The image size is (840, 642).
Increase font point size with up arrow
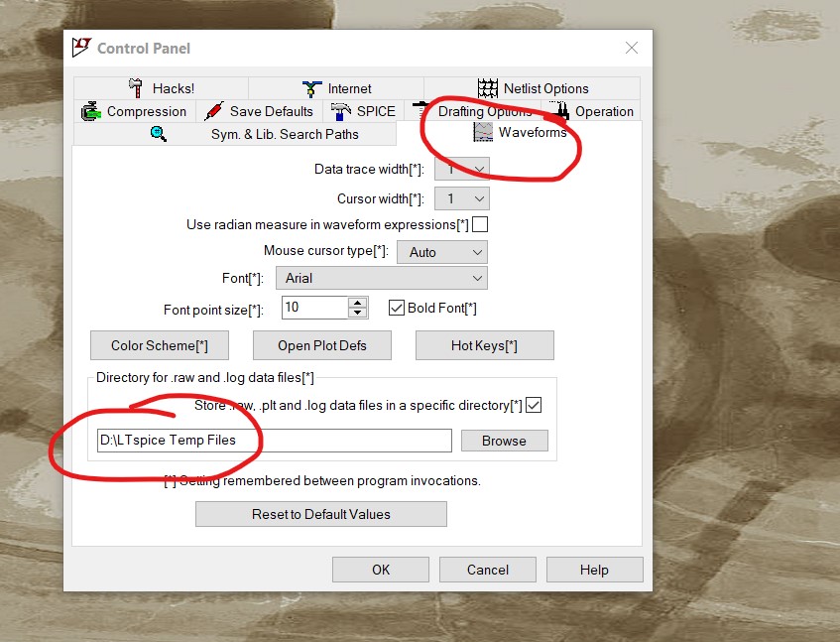pyautogui.click(x=358, y=303)
